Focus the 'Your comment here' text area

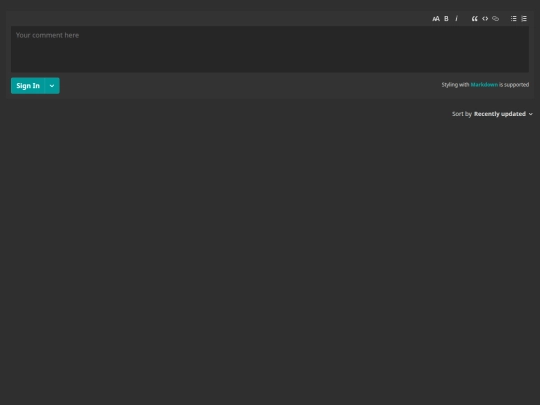(x=270, y=49)
